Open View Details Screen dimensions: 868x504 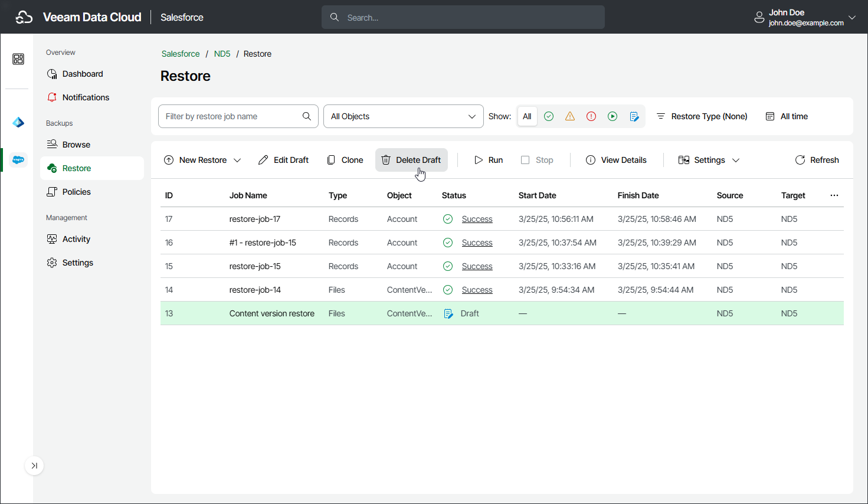[616, 160]
